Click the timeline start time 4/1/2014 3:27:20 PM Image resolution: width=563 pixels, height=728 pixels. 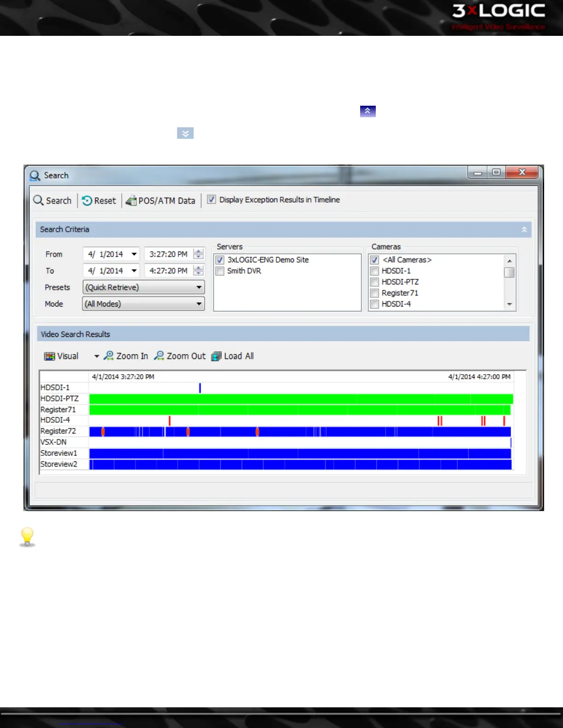click(123, 377)
